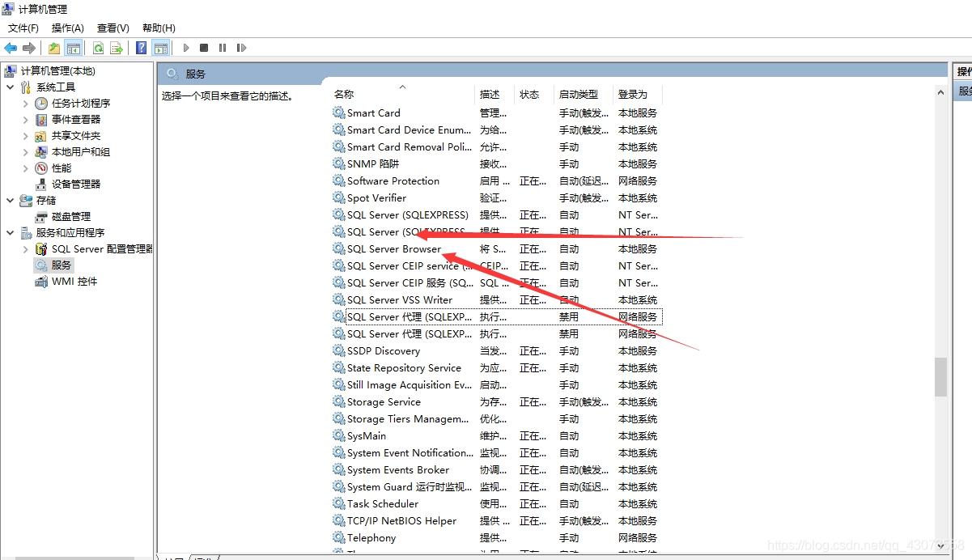972x560 pixels.
Task: Expand the 共享文件夹 node
Action: [26, 136]
